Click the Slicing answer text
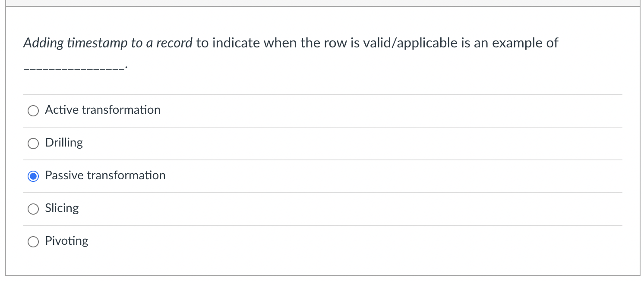The width and height of the screenshot is (644, 281). [x=62, y=208]
